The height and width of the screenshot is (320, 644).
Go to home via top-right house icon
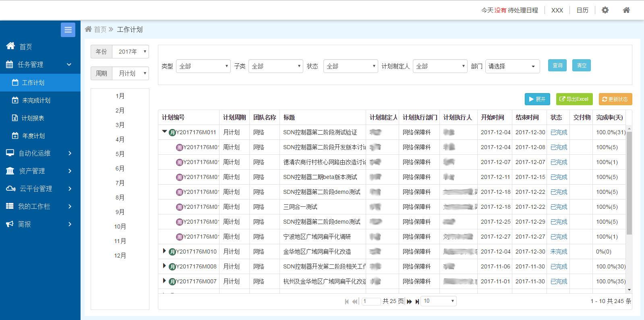[x=626, y=10]
